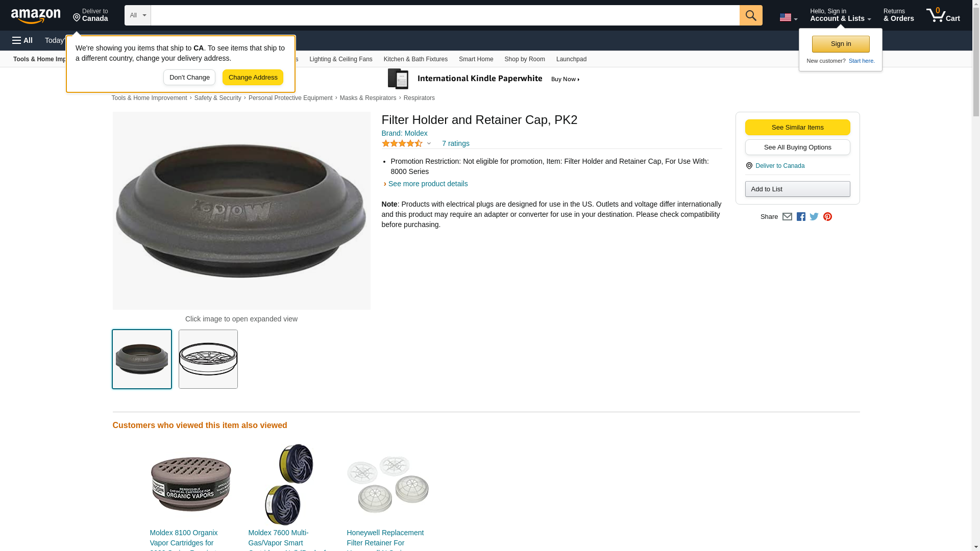Share on Pinterest
The image size is (980, 551).
point(827,217)
